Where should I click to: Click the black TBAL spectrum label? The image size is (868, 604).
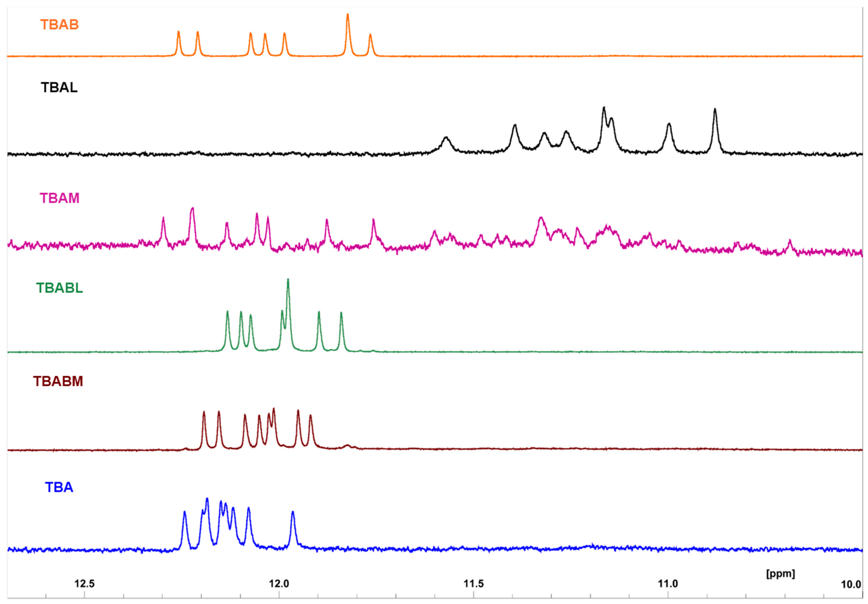(x=59, y=88)
